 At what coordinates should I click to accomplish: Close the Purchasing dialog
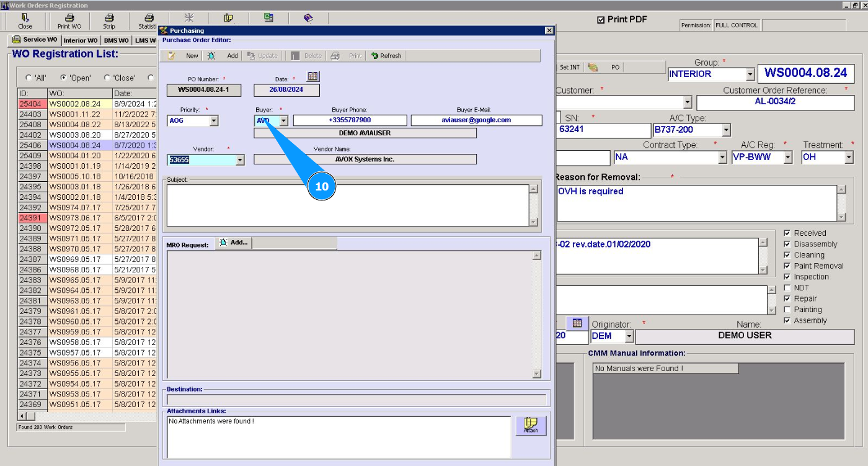(x=549, y=30)
